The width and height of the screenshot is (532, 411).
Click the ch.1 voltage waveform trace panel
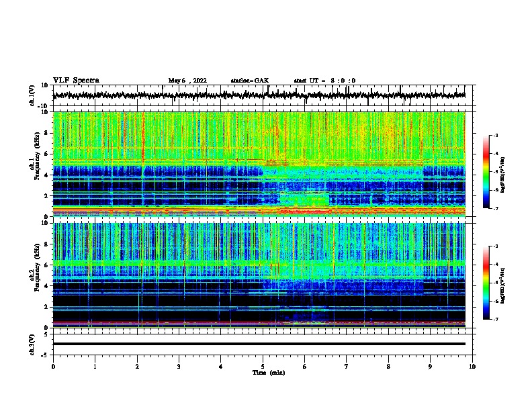click(x=263, y=95)
